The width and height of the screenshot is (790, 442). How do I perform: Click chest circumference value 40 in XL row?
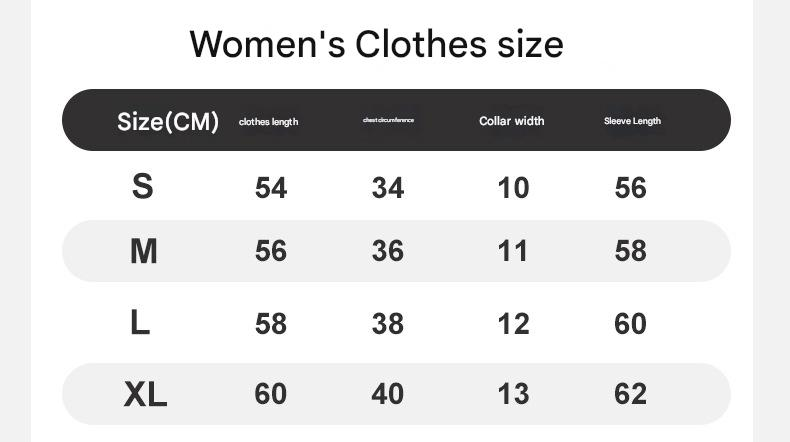pyautogui.click(x=388, y=394)
